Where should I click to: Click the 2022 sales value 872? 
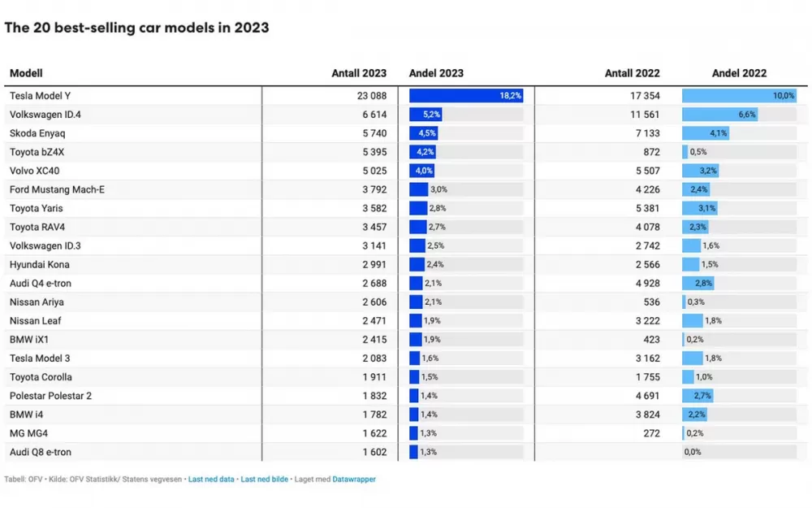(651, 152)
